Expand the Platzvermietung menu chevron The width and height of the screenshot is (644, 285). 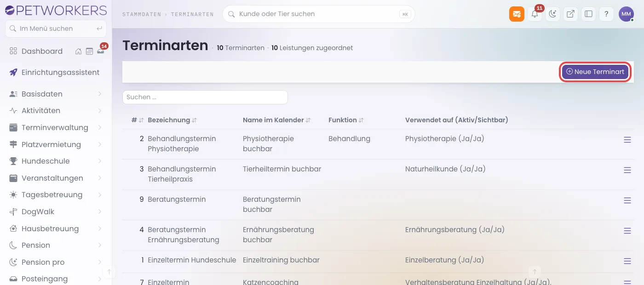(x=100, y=144)
